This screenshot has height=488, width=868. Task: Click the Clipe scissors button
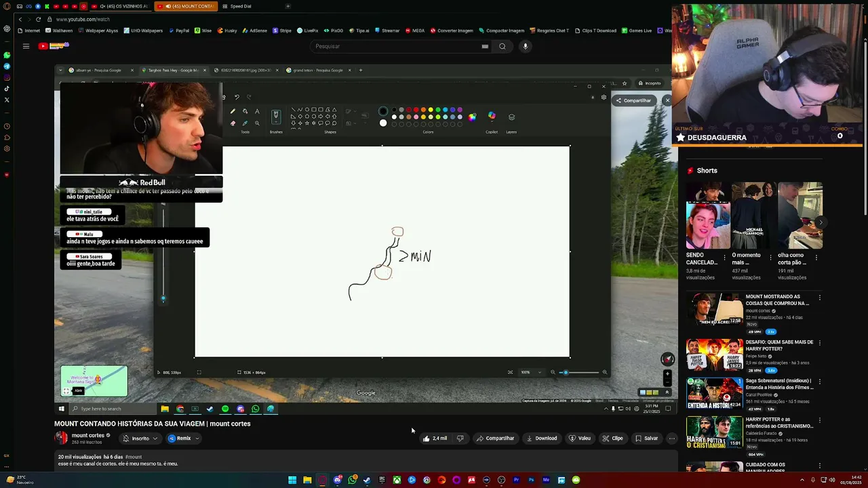pos(612,439)
